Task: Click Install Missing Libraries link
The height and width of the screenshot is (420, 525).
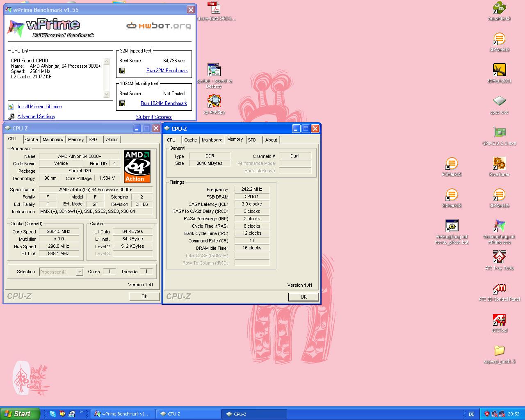Action: click(39, 107)
